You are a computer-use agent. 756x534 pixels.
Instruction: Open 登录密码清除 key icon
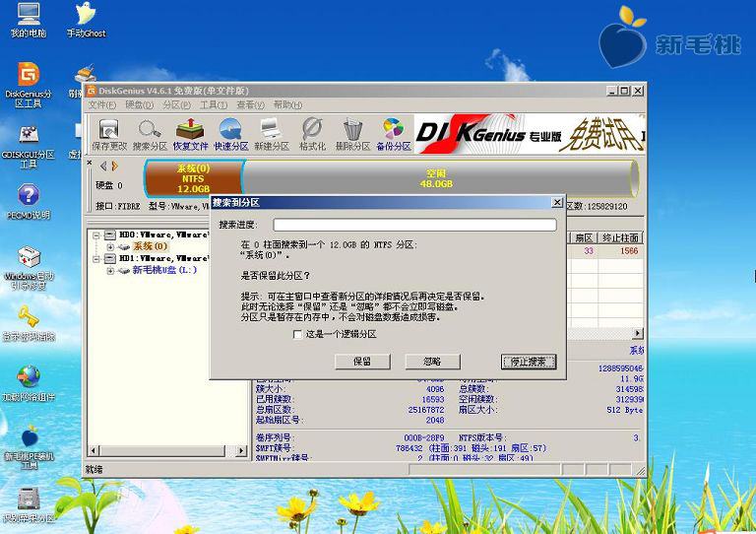[x=29, y=324]
